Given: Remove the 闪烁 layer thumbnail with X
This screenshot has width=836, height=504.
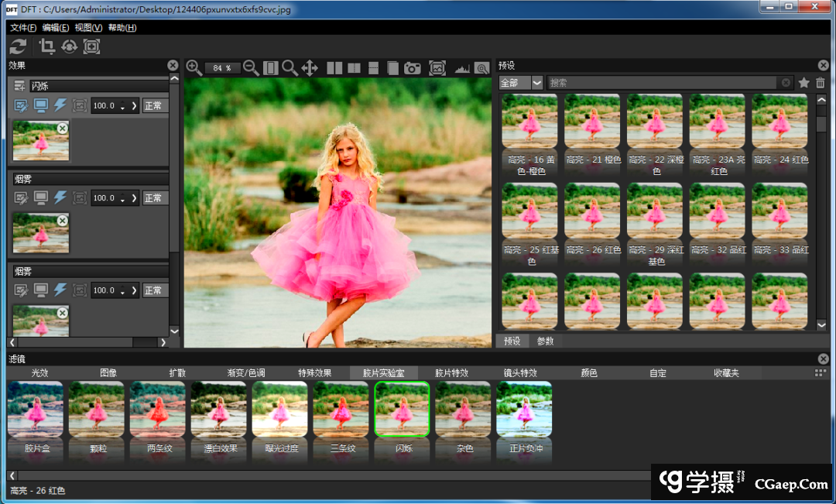Looking at the screenshot, I should 63,128.
